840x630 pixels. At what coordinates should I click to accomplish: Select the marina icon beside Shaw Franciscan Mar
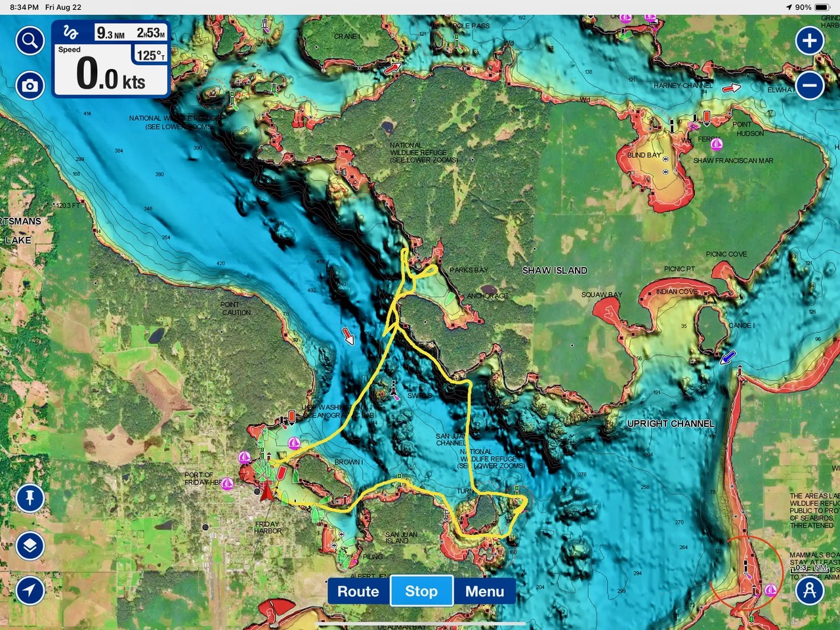tap(717, 144)
